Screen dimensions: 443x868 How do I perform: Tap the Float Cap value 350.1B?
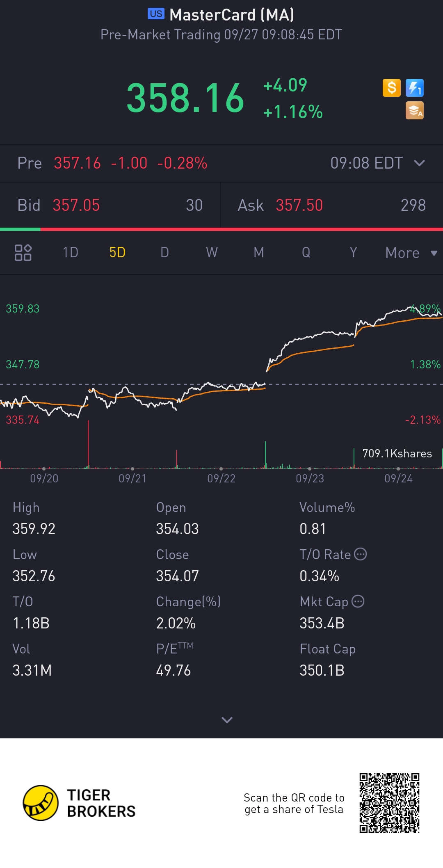point(322,670)
